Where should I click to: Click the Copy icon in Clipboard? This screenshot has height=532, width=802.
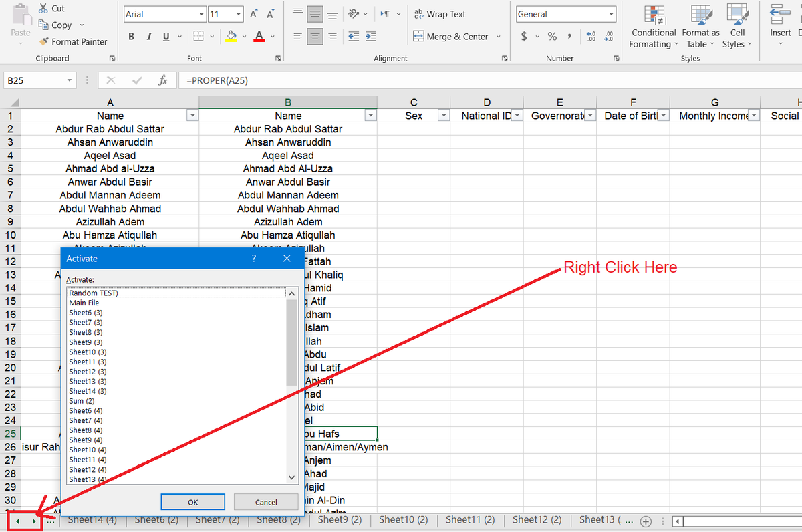[x=44, y=25]
